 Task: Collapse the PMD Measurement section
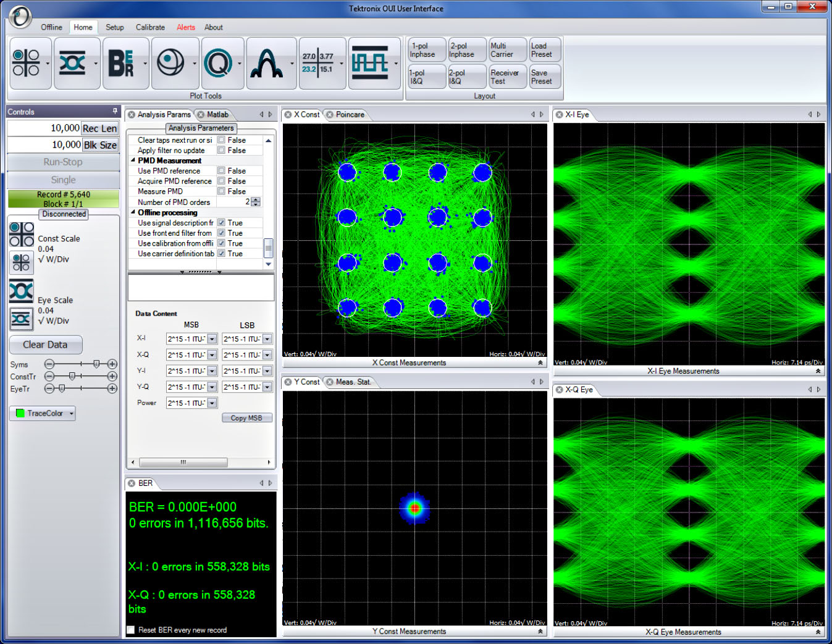[x=133, y=161]
